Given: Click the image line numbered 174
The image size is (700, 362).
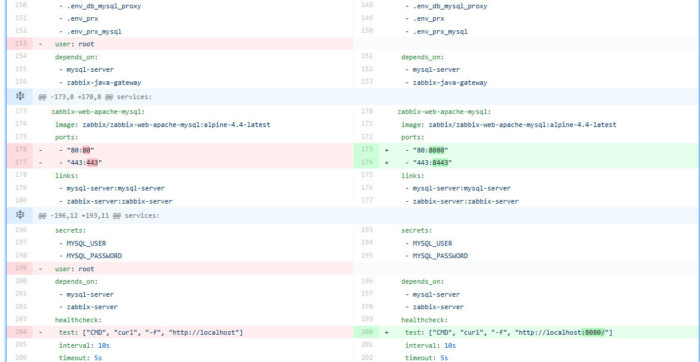Looking at the screenshot, I should pos(162,125).
